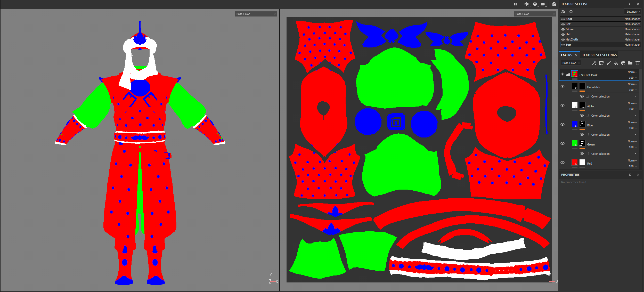644x292 pixels.
Task: Click the add mask icon
Action: coord(601,63)
